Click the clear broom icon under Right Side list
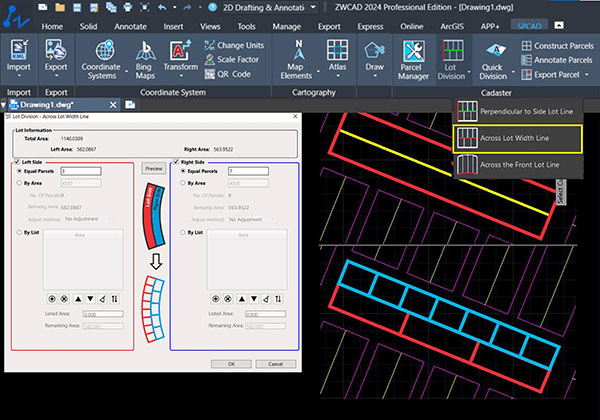 [x=266, y=299]
